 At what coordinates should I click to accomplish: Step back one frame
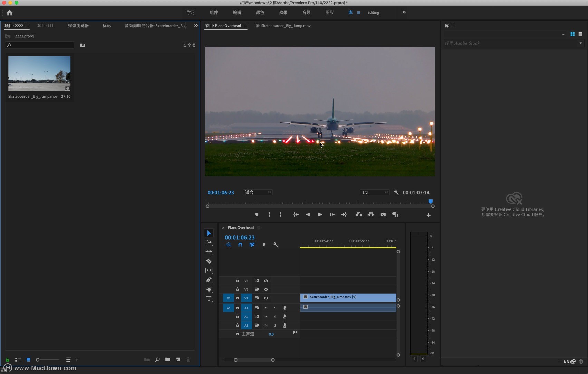click(x=308, y=215)
